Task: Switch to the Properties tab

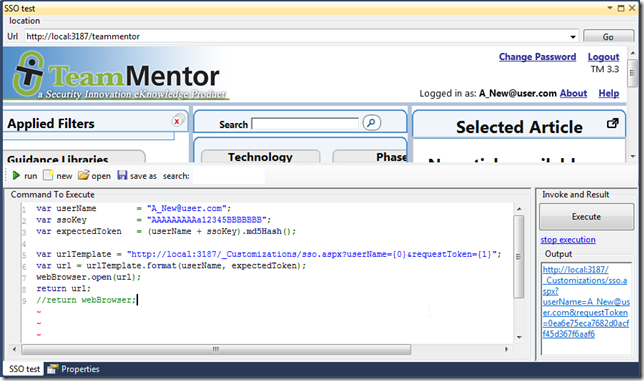Action: pyautogui.click(x=74, y=369)
